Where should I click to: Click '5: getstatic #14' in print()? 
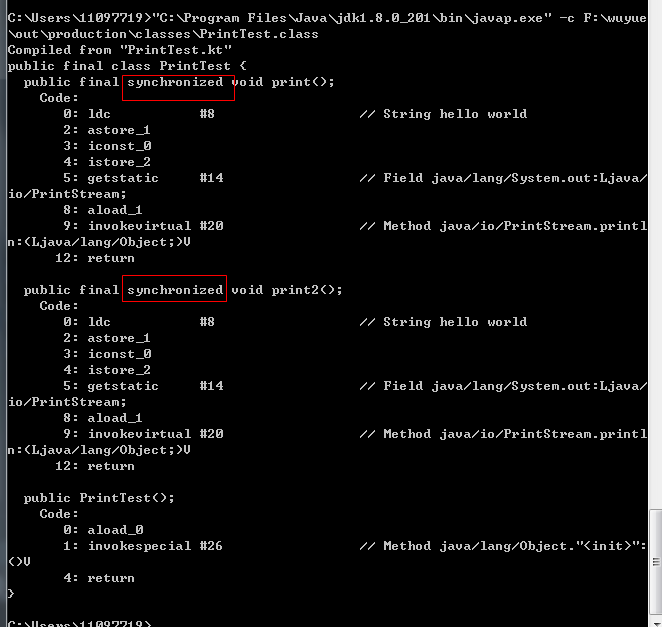pyautogui.click(x=143, y=178)
